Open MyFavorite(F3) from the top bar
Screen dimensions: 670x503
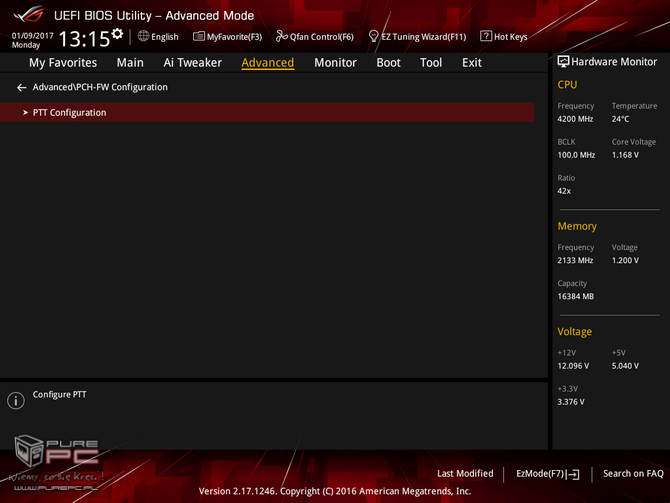(x=227, y=37)
